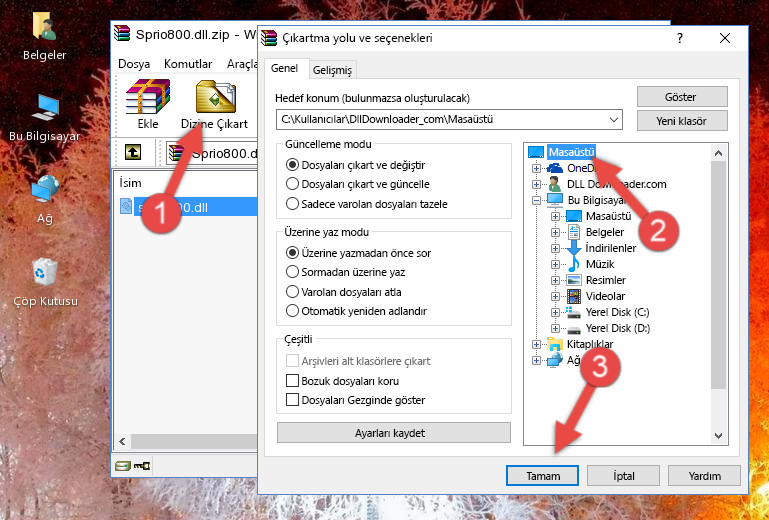Click the Yeni klasör button
Screen dimensions: 769x520
click(682, 121)
